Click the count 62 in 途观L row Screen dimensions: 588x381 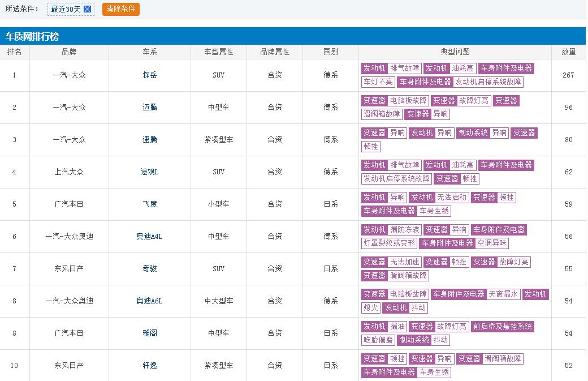(569, 172)
